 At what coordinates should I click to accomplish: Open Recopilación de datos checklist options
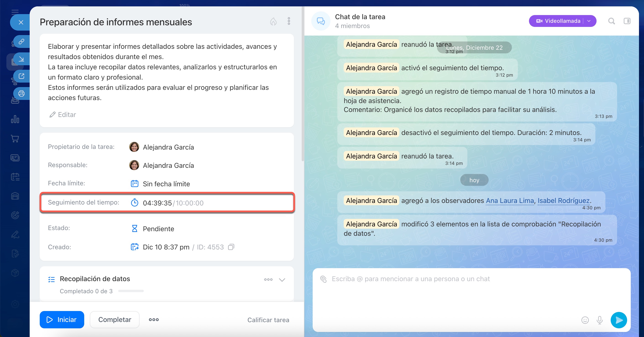click(268, 280)
